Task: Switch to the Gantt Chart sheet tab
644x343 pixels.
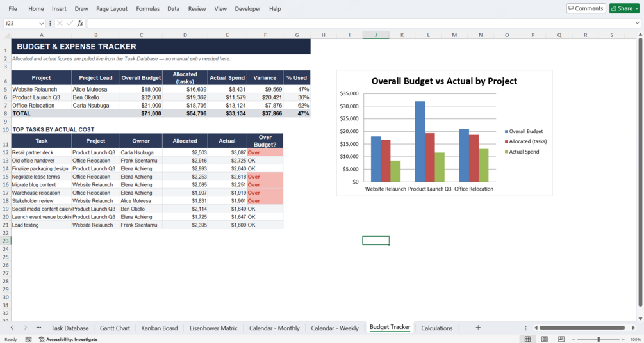Action: pos(115,328)
